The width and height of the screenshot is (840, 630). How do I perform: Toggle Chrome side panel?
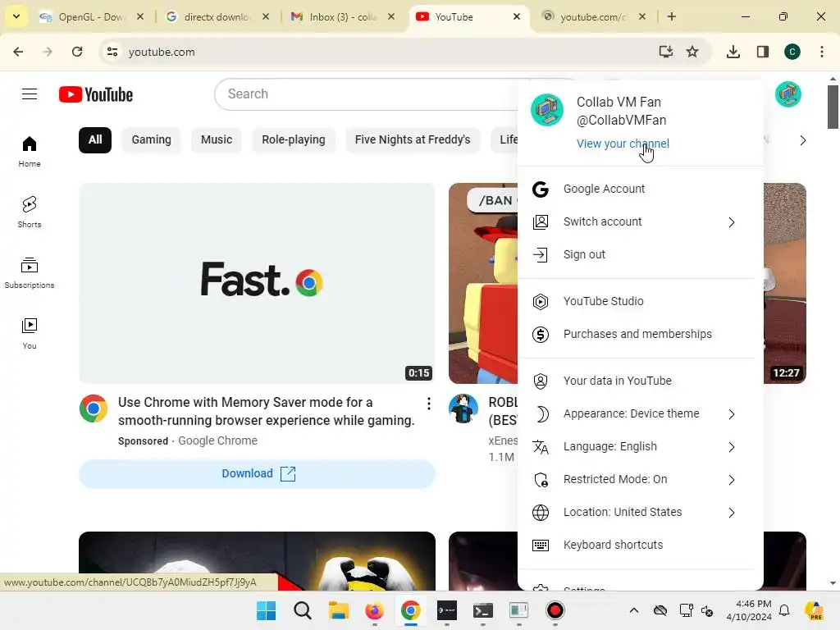pyautogui.click(x=762, y=52)
